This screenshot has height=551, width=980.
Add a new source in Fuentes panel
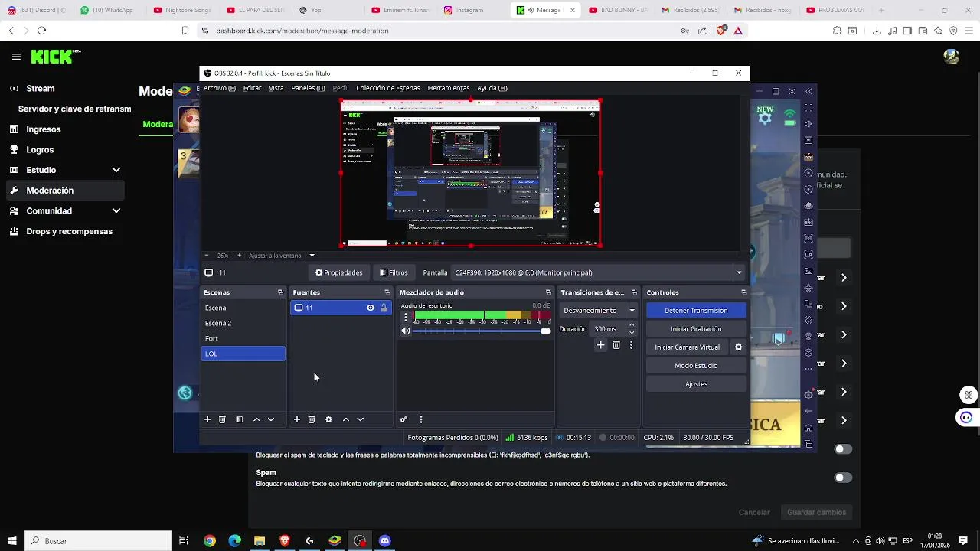coord(297,419)
